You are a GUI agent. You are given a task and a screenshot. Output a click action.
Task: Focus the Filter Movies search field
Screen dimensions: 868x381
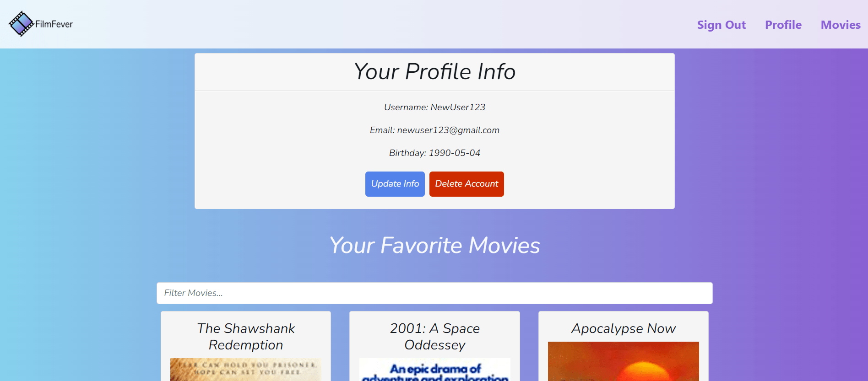coord(434,293)
